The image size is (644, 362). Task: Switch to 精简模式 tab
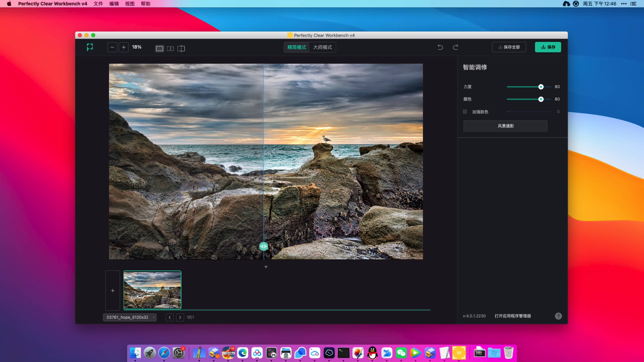297,47
